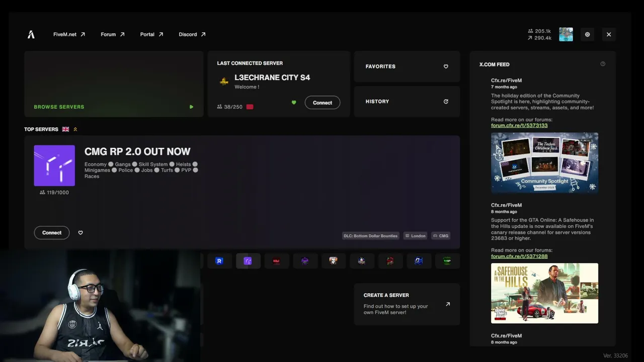This screenshot has width=644, height=362.
Task: Select the orange and white server icon
Action: (333, 261)
